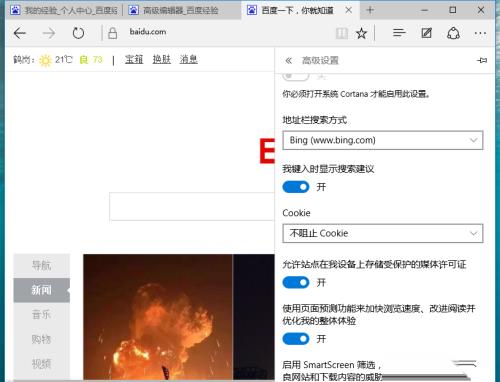Maximize the Edge browser window
Screen dimensions: 500x382
453,10
